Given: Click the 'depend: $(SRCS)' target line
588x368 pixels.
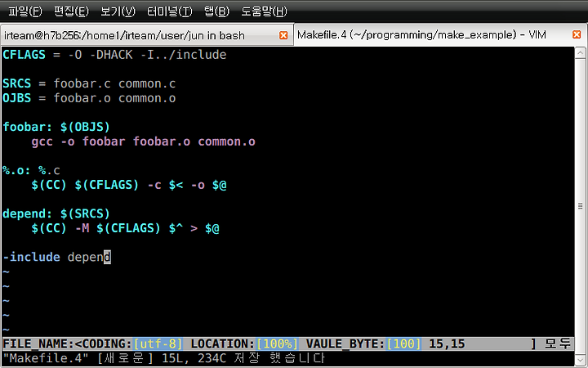Looking at the screenshot, I should (x=56, y=213).
